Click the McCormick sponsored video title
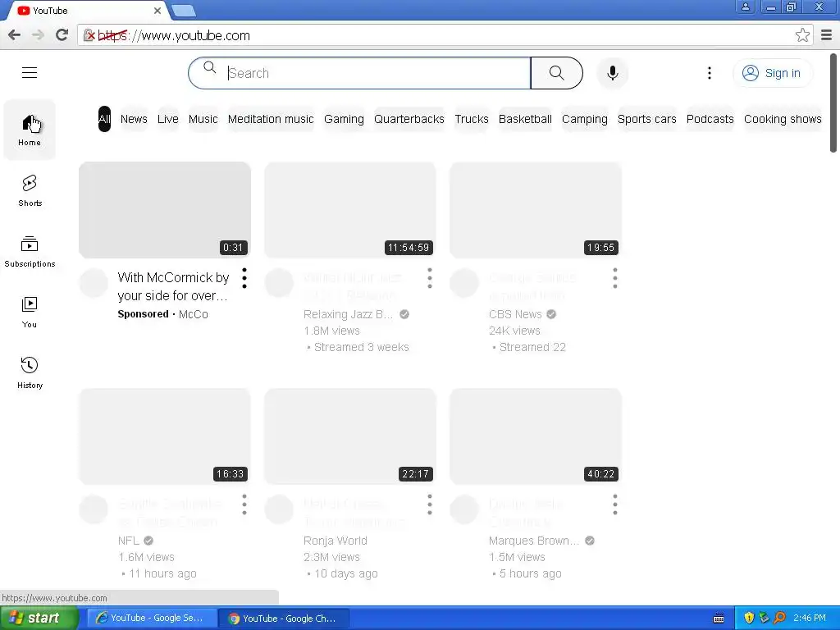The height and width of the screenshot is (630, 840). (x=173, y=286)
